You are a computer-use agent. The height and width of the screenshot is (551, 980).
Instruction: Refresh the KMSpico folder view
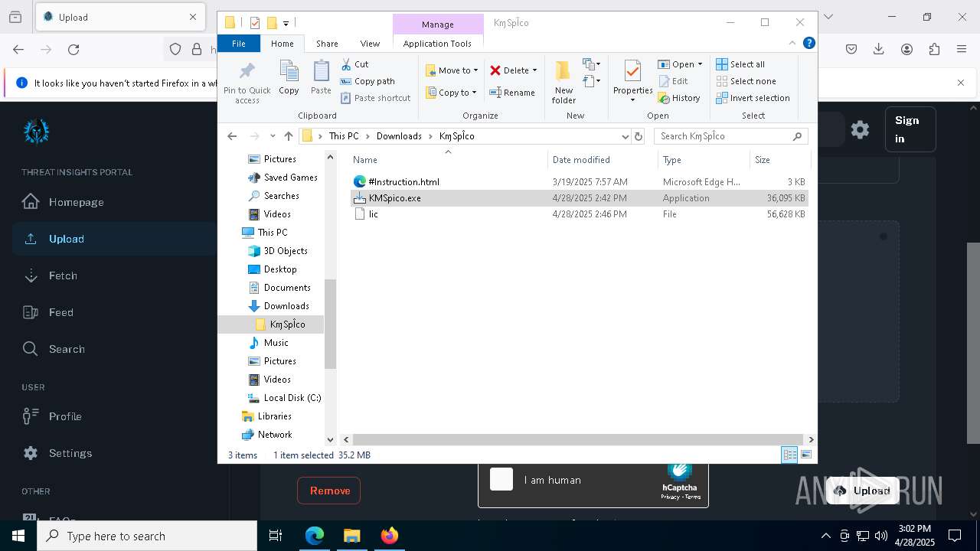click(x=638, y=136)
